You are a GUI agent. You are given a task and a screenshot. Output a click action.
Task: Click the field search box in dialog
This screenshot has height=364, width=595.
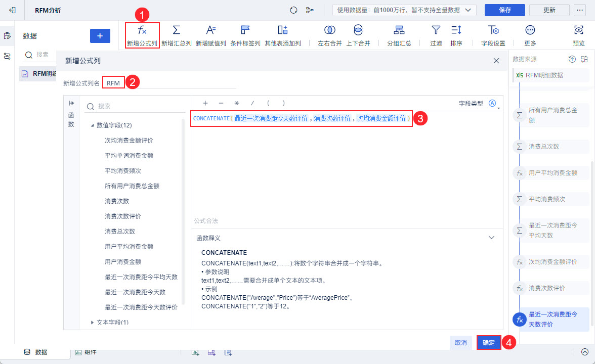(135, 106)
